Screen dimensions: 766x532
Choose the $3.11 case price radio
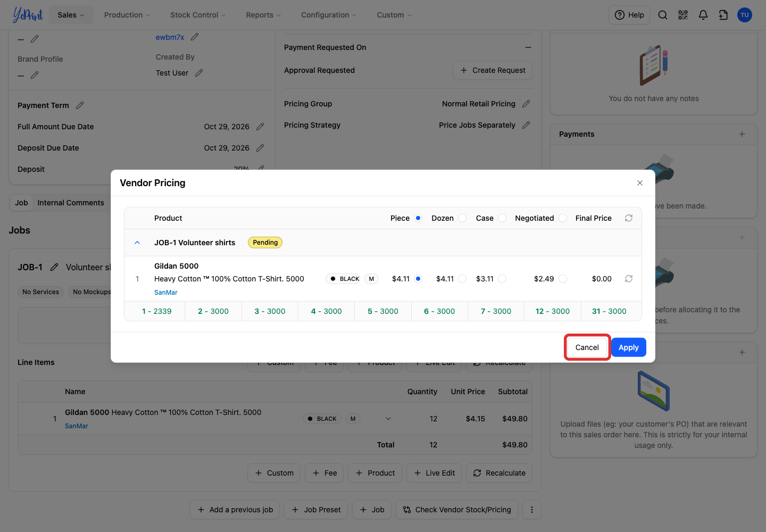tap(502, 279)
